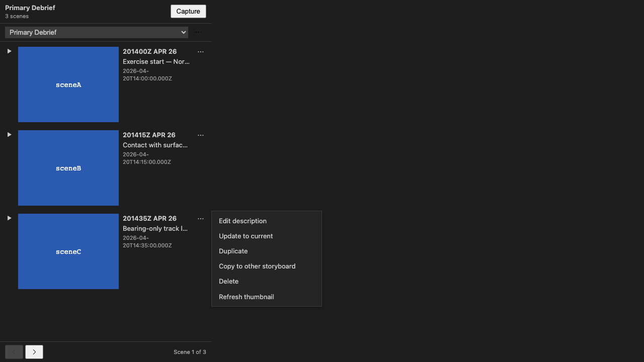Click the previous scene arrow
The width and height of the screenshot is (644, 362).
point(14,351)
